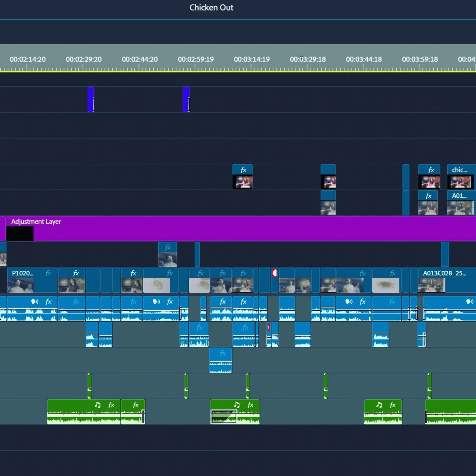This screenshot has height=476, width=476.
Task: Click the white plate thumbnail on the clip near 00:02:44:20
Action: [157, 285]
